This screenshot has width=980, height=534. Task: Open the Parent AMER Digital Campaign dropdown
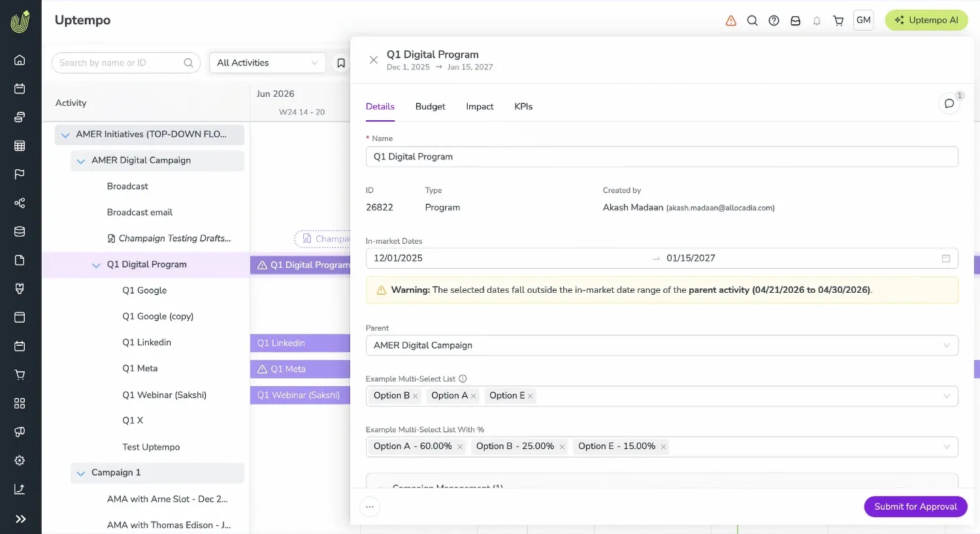[x=662, y=345]
